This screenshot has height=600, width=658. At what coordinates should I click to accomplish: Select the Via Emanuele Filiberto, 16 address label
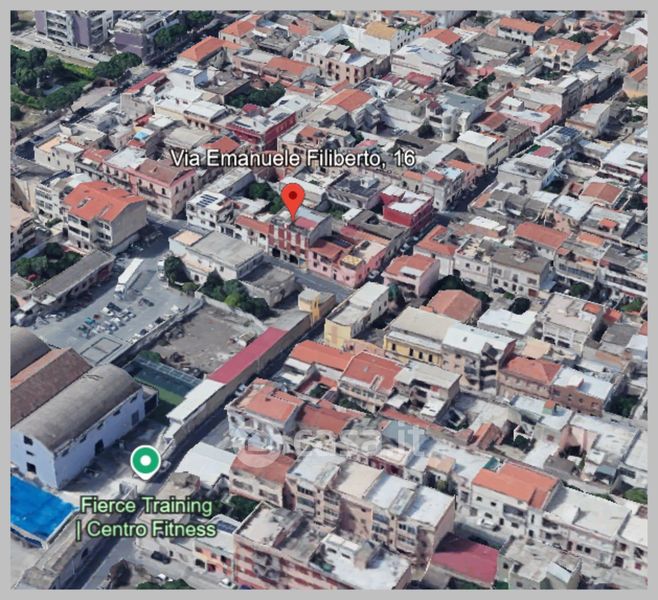(291, 158)
